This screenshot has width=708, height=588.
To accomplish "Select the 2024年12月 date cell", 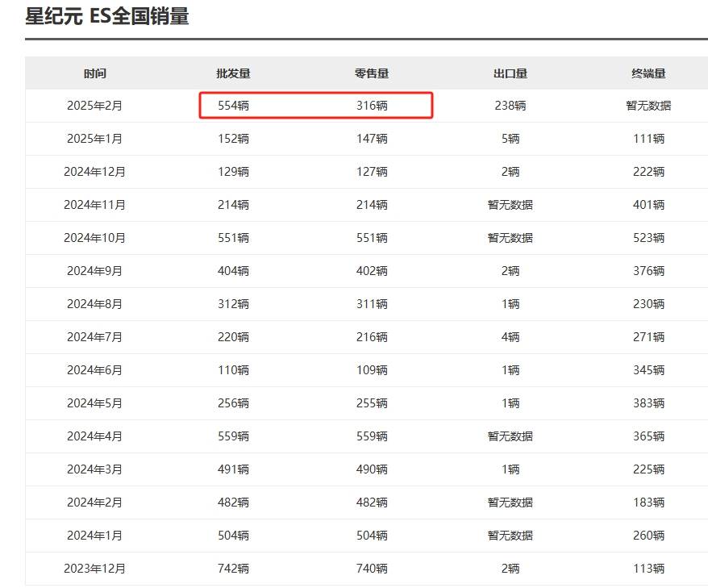I will coord(95,172).
